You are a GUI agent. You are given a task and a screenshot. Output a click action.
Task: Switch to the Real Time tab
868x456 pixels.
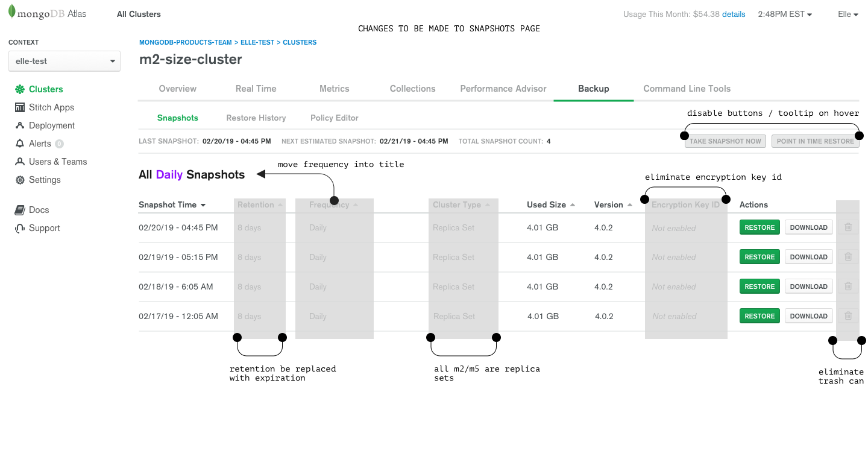pyautogui.click(x=256, y=89)
